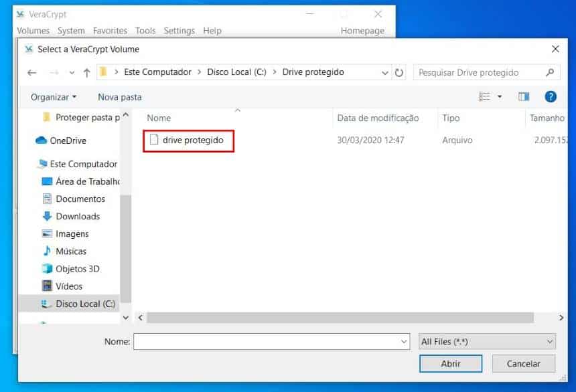This screenshot has height=392, width=576.
Task: Open Favorites menu in VeraCrypt window
Action: pos(110,31)
